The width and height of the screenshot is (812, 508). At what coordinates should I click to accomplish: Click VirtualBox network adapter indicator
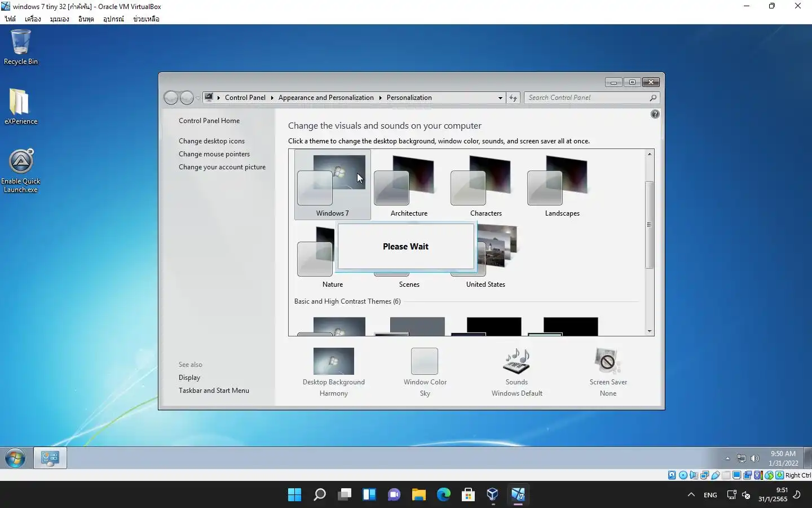point(704,475)
